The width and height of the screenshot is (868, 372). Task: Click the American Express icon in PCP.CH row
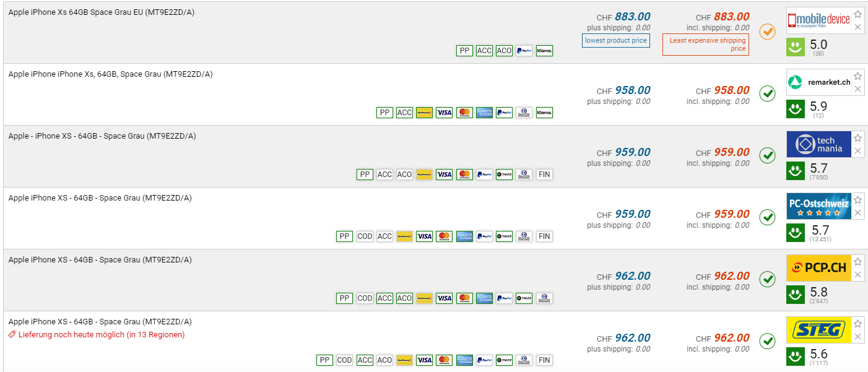[484, 298]
